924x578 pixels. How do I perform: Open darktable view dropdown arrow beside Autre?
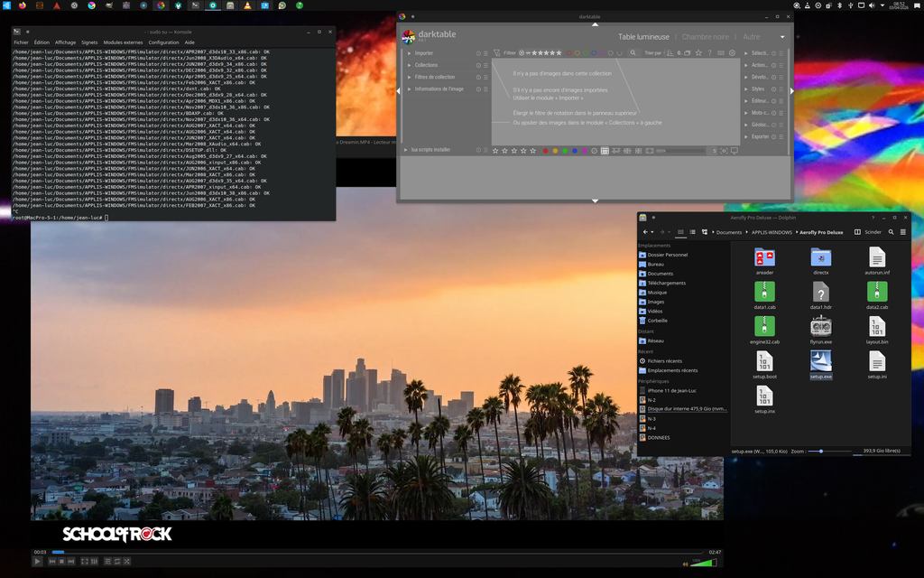782,37
